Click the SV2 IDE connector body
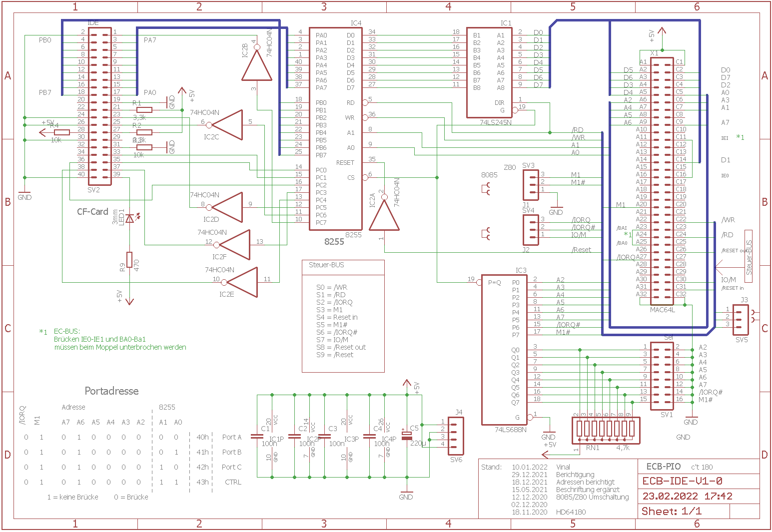Viewport: 772px width, 532px height. 99,106
